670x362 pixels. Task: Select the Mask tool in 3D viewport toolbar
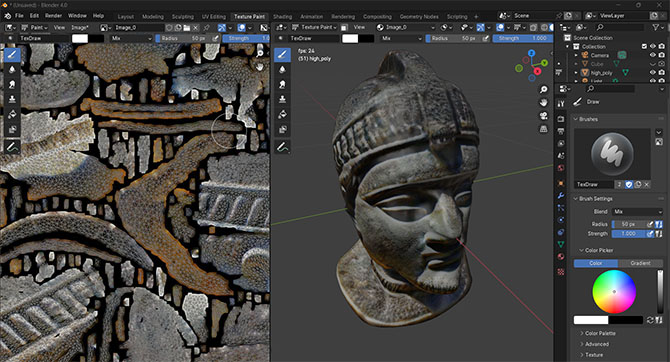282,129
